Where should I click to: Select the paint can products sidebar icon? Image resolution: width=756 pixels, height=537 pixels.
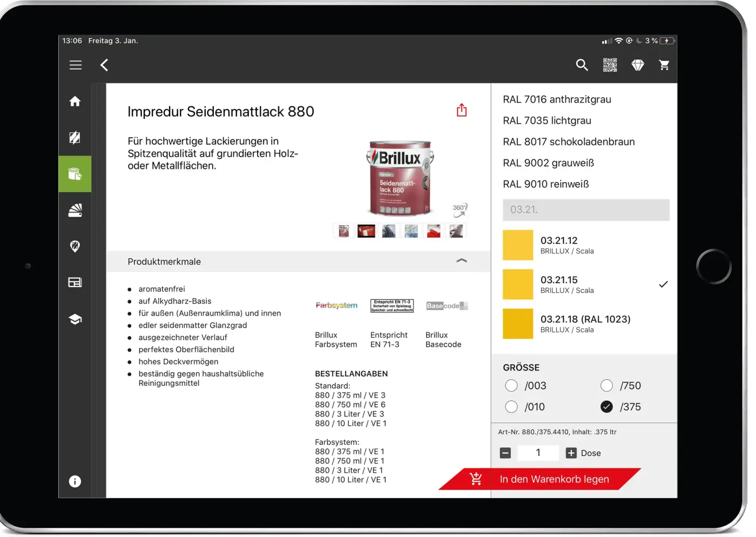(75, 174)
